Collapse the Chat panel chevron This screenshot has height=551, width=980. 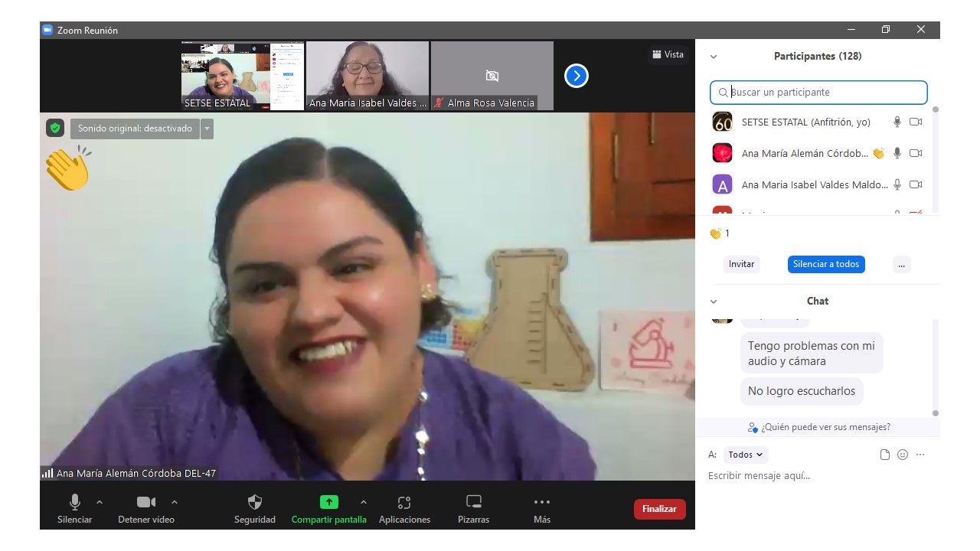714,302
